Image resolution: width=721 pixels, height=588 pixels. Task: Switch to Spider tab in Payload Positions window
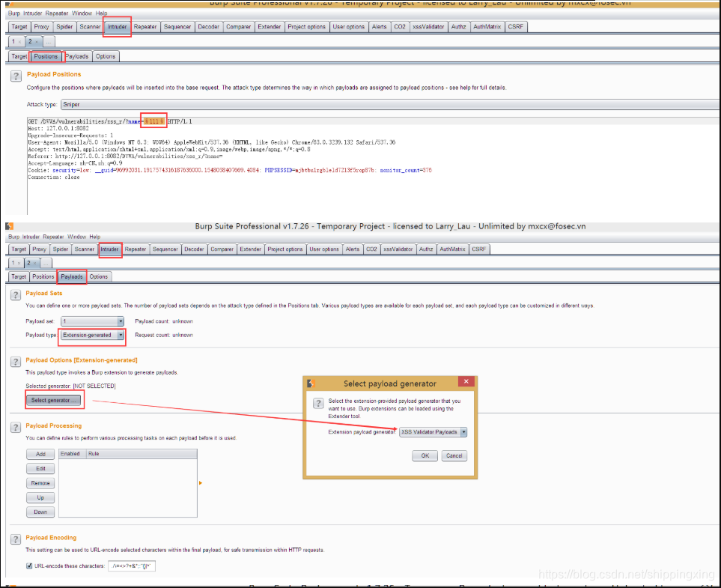pos(64,27)
